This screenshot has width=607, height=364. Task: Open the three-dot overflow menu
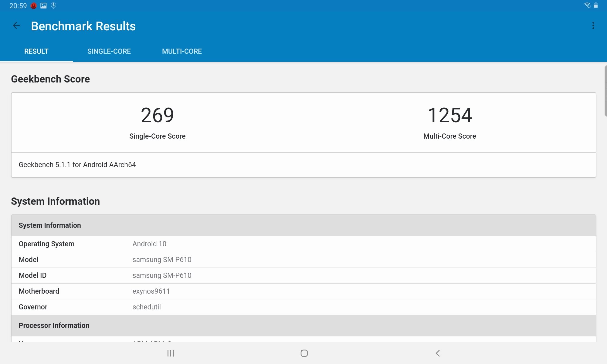(593, 26)
